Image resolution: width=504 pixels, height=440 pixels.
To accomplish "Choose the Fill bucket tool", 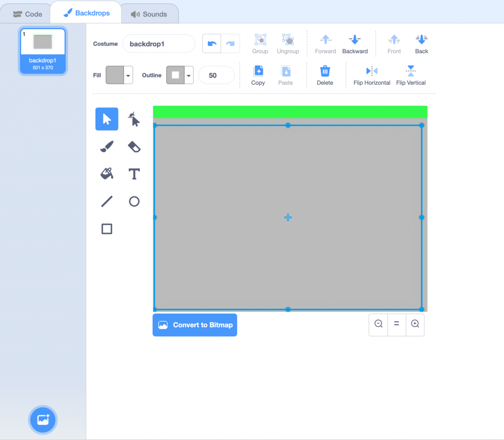I will pyautogui.click(x=107, y=174).
